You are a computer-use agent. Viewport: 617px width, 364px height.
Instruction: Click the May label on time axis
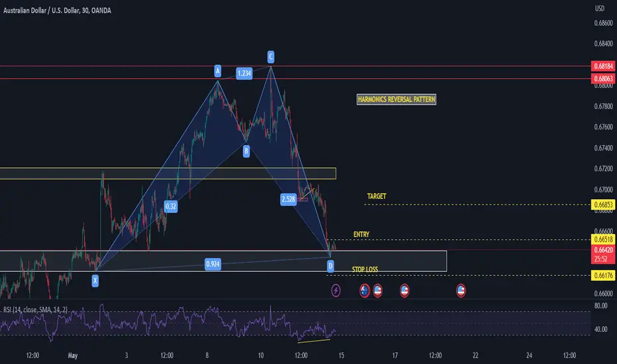click(x=73, y=355)
